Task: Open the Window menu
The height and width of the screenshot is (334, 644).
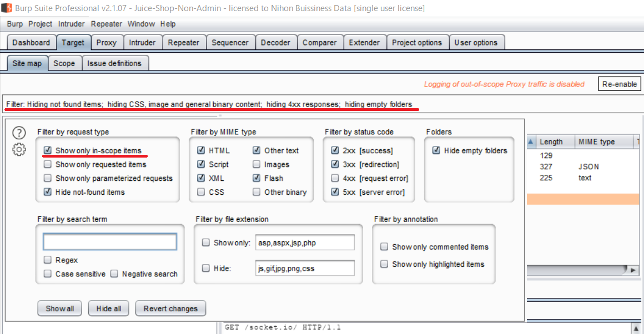Action: (x=141, y=24)
